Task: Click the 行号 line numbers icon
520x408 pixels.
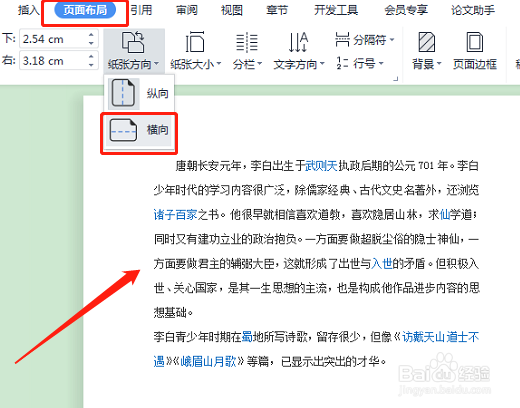Action: click(342, 63)
